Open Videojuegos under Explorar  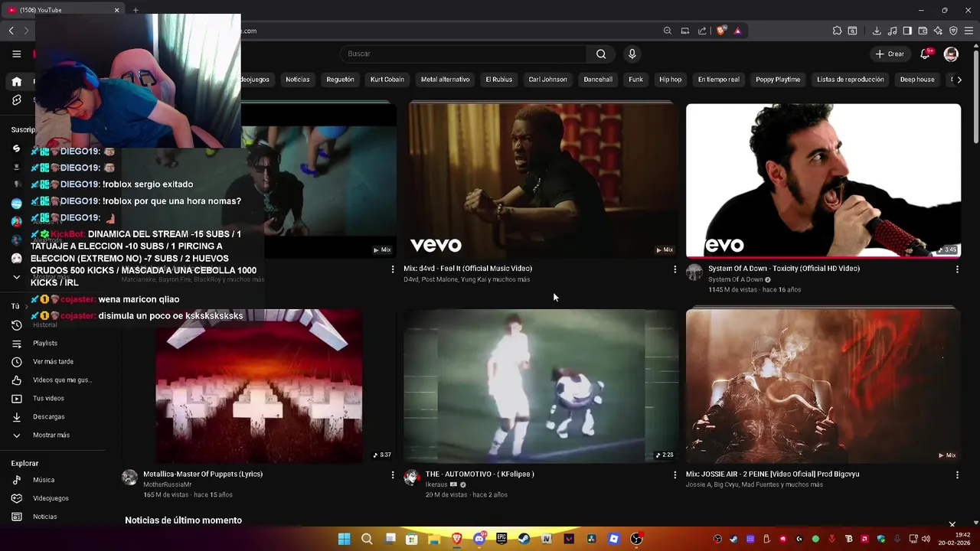[51, 498]
